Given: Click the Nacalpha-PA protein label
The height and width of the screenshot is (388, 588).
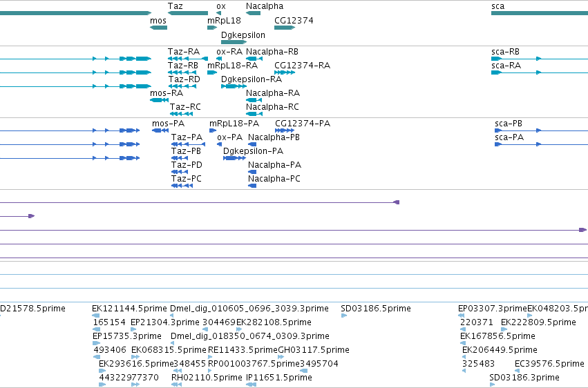Looking at the screenshot, I should [274, 165].
